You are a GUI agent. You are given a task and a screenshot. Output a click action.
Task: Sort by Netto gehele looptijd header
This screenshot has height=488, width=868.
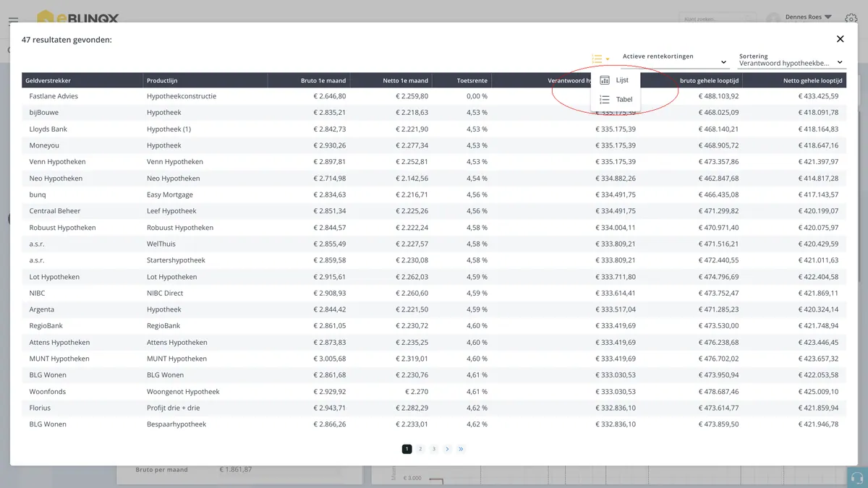click(x=794, y=80)
